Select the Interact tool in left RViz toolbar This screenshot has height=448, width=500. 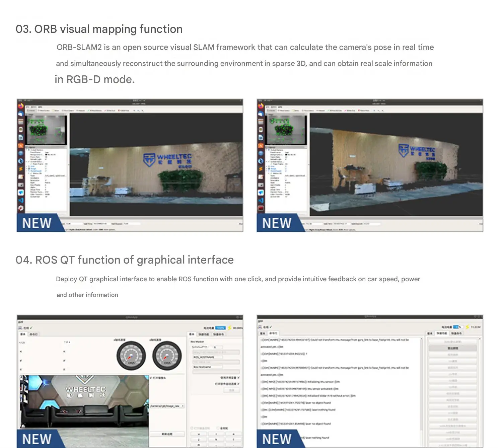pos(32,110)
